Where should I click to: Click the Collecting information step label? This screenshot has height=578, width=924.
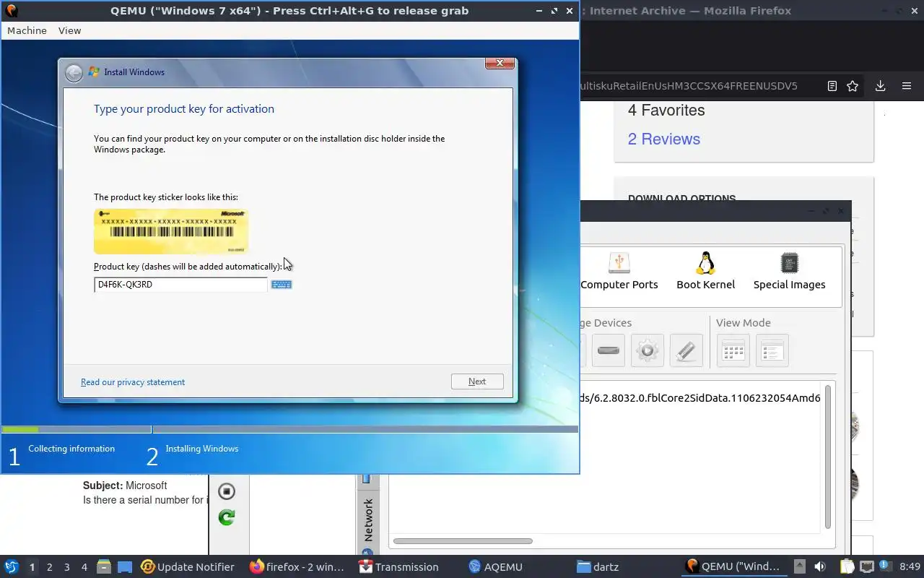(x=71, y=449)
